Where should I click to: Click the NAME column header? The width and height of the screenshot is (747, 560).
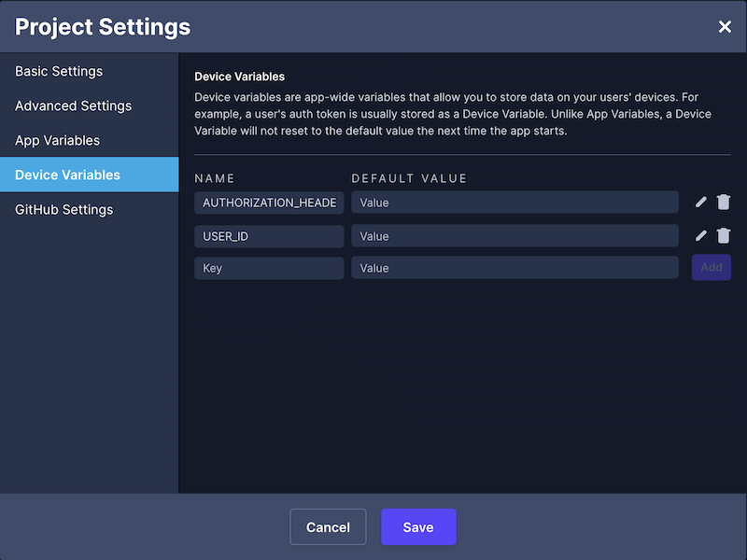[x=215, y=178]
